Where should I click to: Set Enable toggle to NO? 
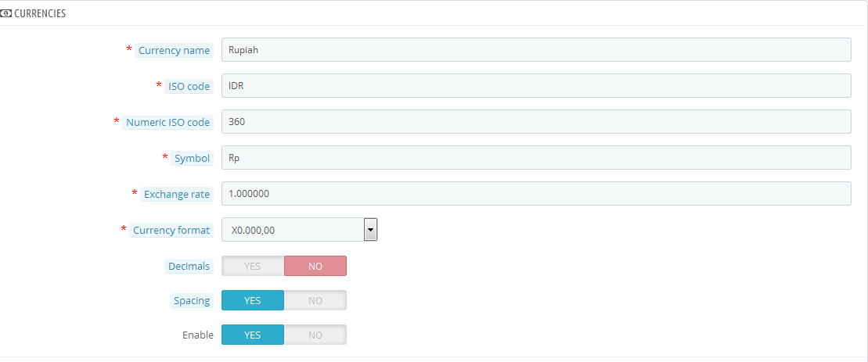tap(315, 335)
